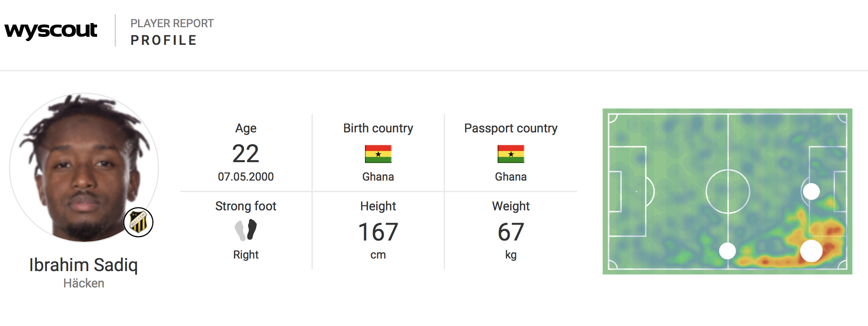This screenshot has width=868, height=326.
Task: Click the height value 167
Action: tap(378, 232)
